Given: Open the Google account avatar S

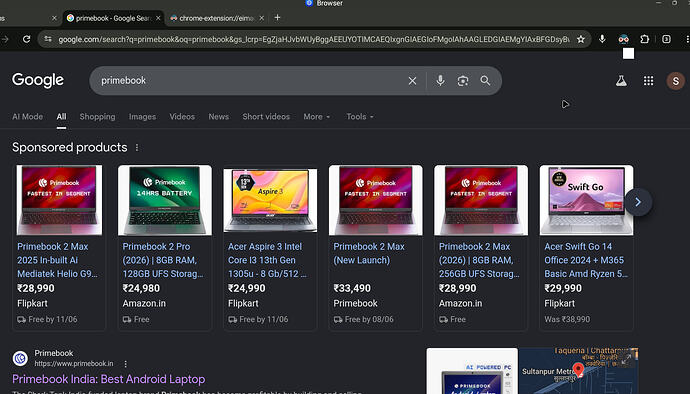Looking at the screenshot, I should [675, 81].
